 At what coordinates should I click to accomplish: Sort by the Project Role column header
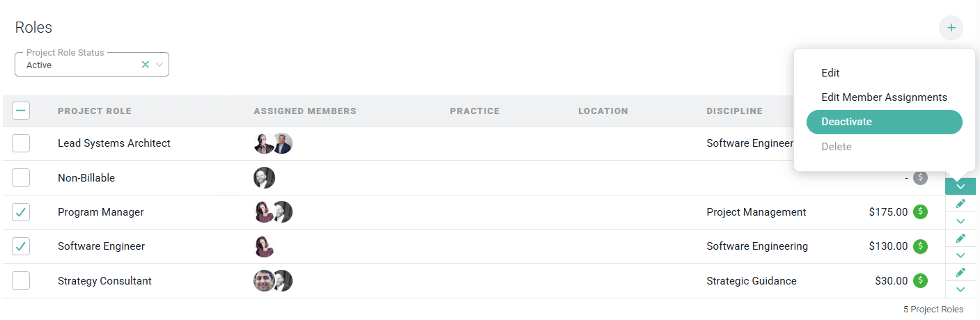point(95,111)
